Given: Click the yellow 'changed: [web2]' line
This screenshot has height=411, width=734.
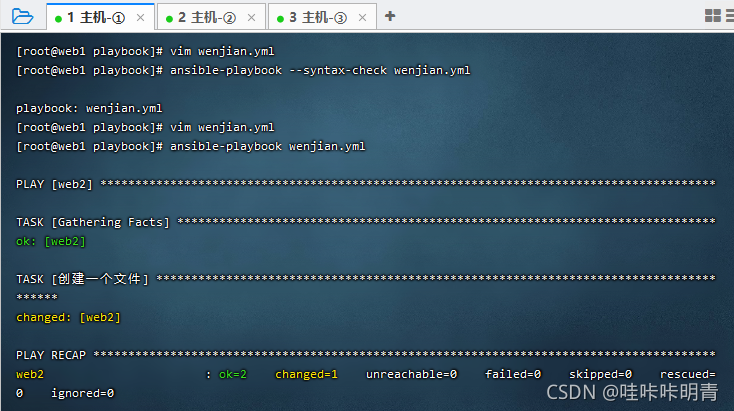Looking at the screenshot, I should point(68,317).
